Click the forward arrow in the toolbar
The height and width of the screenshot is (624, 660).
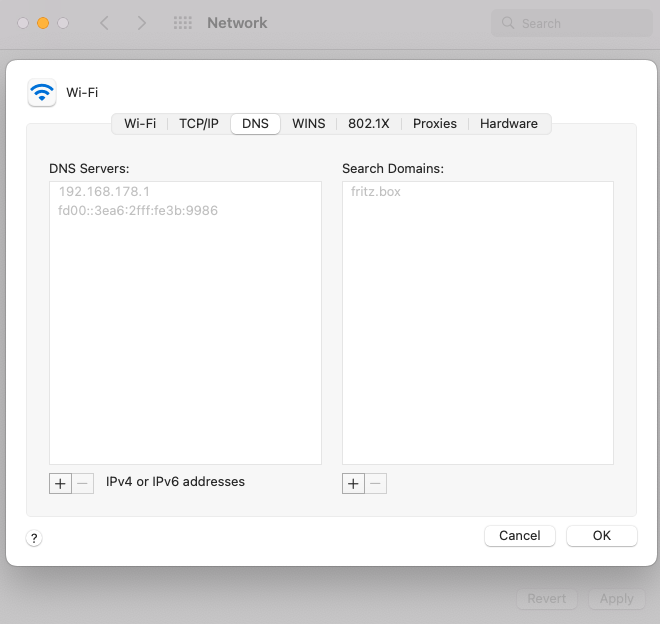coord(141,23)
